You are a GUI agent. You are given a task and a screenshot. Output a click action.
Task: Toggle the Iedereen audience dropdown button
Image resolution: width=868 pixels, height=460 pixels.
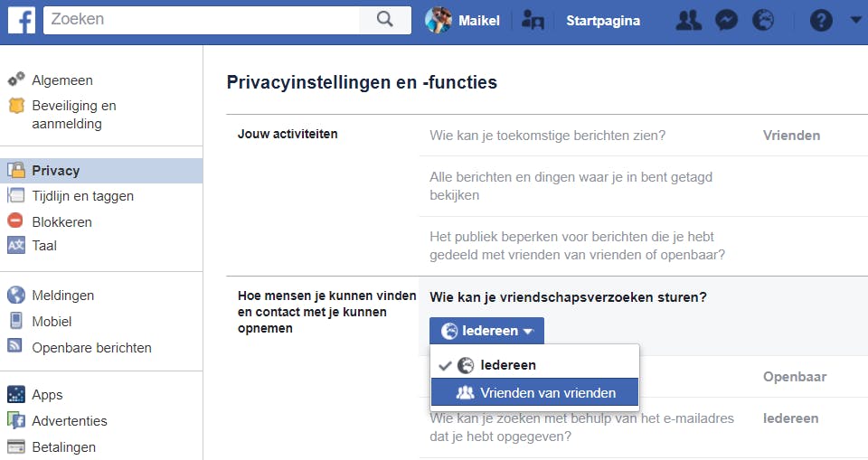(x=486, y=331)
